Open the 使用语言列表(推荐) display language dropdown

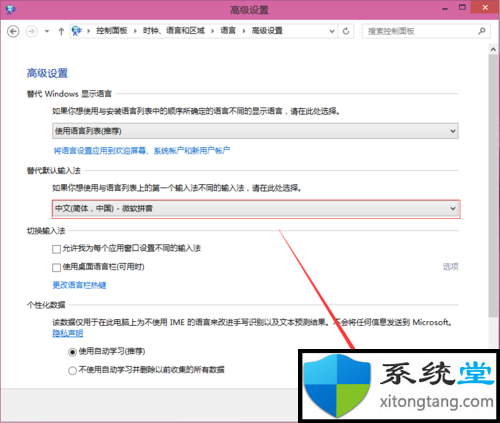[x=255, y=131]
